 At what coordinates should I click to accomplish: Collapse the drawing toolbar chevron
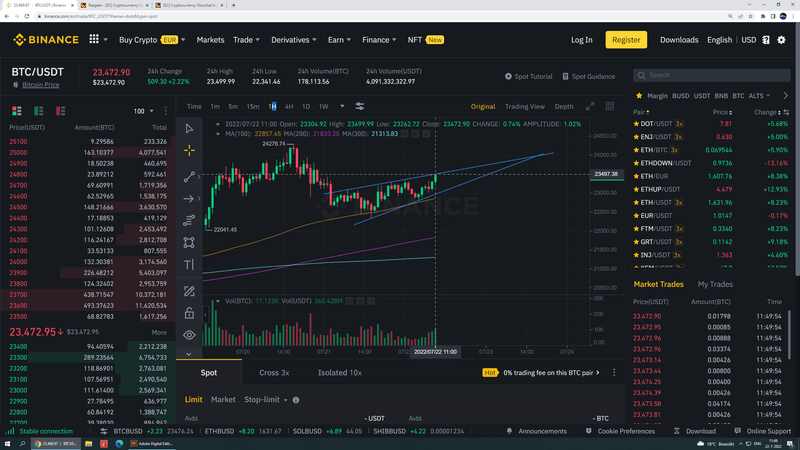189,354
